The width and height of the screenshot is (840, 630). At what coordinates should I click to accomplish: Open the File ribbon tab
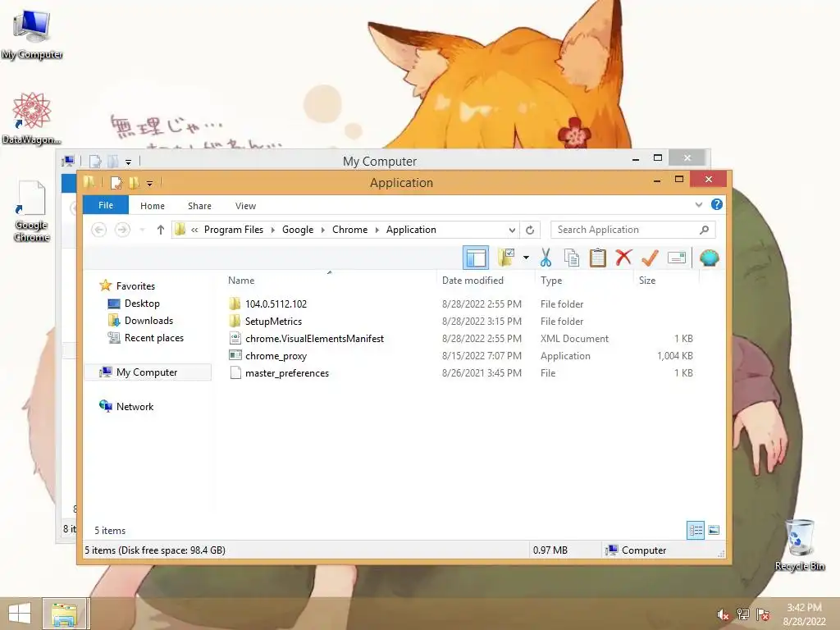(106, 205)
